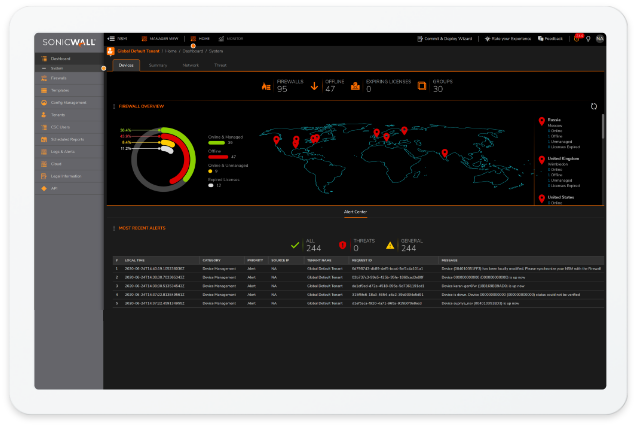Open the Dashboard sidebar item
The height and width of the screenshot is (427, 637).
click(x=69, y=59)
